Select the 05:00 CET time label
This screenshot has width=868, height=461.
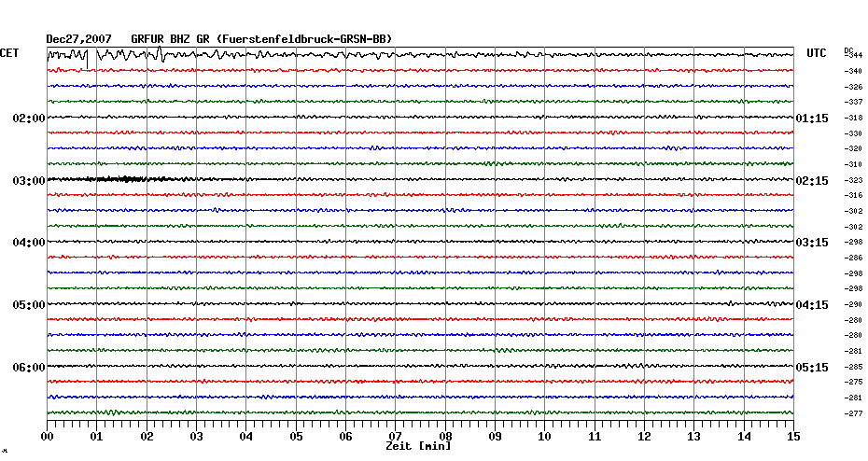[29, 305]
